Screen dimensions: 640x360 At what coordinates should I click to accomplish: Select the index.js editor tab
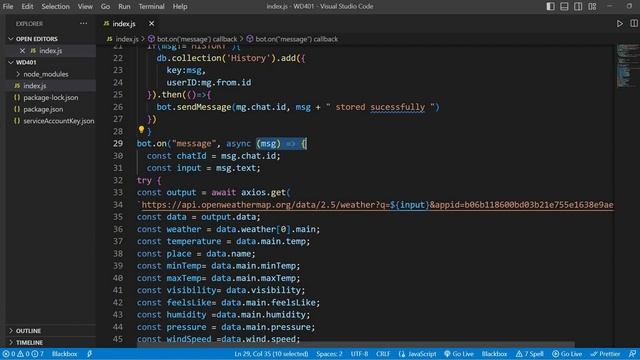coord(124,24)
